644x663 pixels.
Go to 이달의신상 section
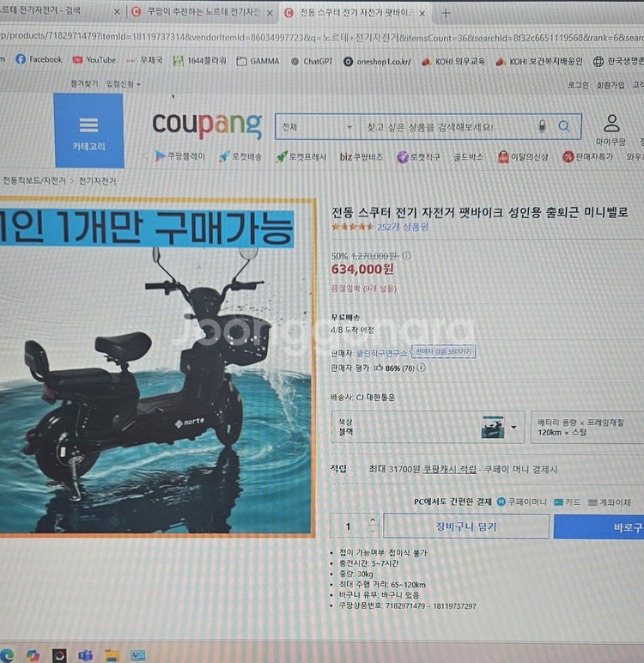click(x=523, y=157)
